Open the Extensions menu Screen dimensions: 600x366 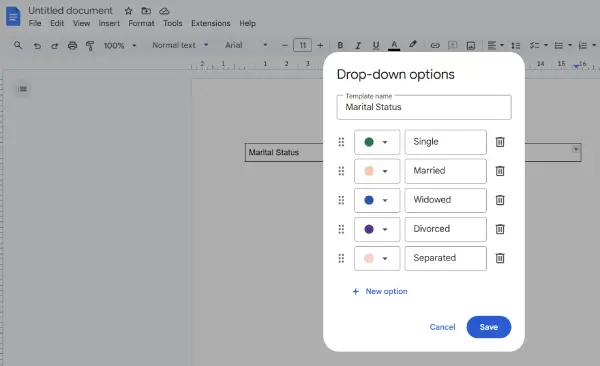[211, 23]
